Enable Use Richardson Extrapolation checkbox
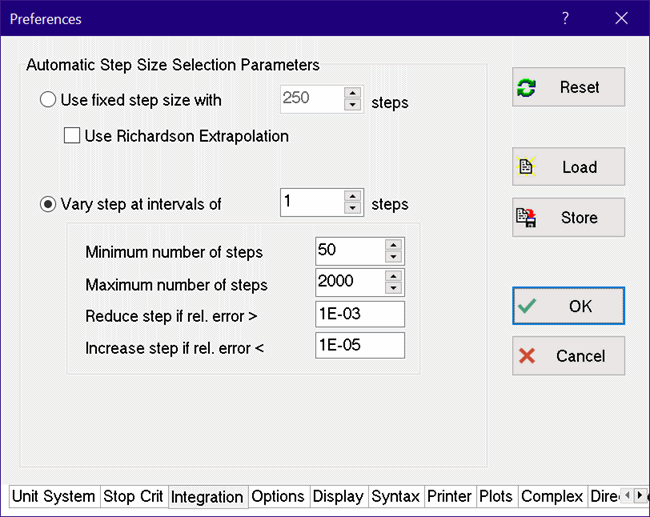The image size is (650, 517). (72, 136)
